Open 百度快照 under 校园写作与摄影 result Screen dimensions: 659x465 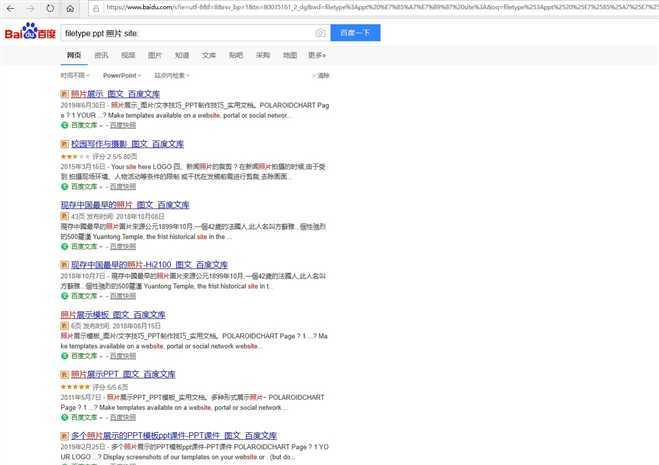[x=123, y=186]
